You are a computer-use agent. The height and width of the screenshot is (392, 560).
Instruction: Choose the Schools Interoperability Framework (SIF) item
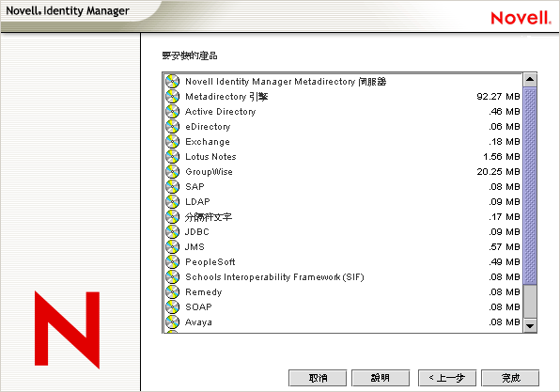point(343,277)
